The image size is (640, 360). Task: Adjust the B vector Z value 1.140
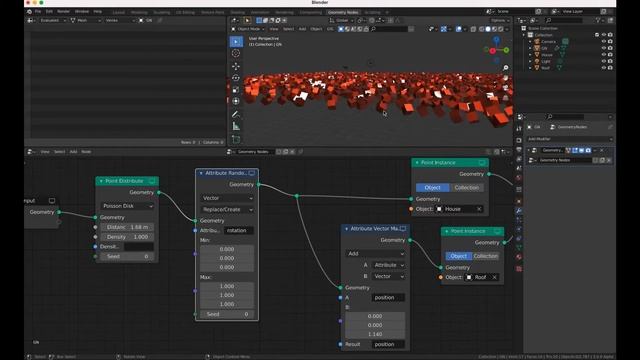pos(375,334)
